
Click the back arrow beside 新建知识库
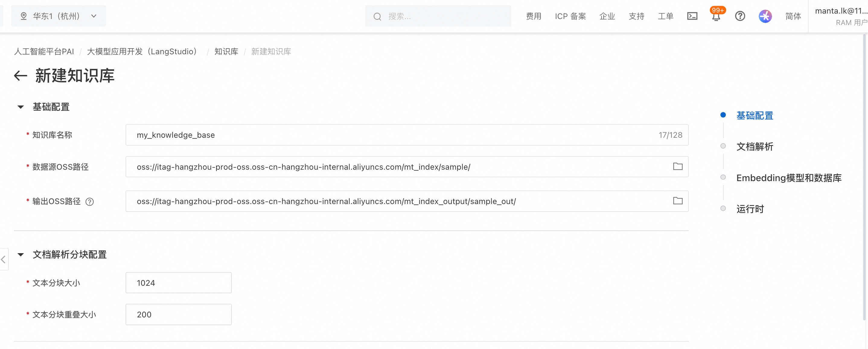click(21, 76)
